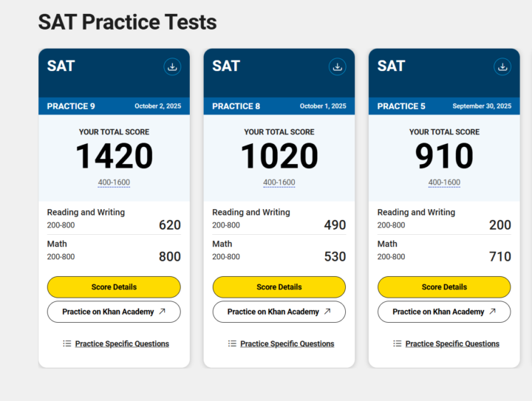Open Practice Specific Questions link for Practice 9
Viewport: 532px width, 401px height.
coord(122,343)
